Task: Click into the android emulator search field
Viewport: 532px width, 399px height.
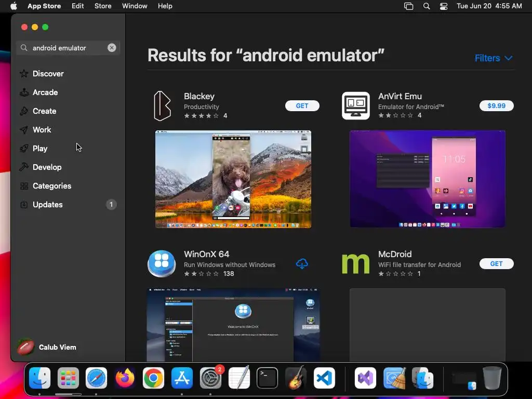Action: click(x=68, y=48)
